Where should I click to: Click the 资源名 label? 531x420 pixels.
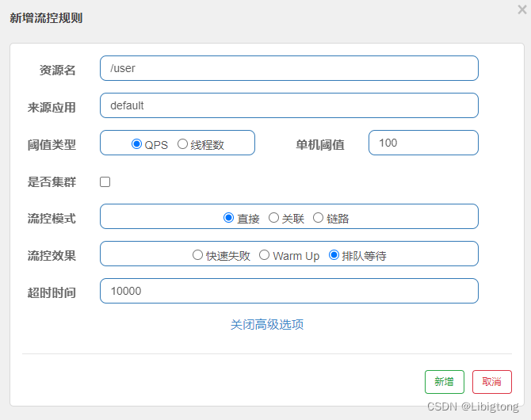(57, 70)
